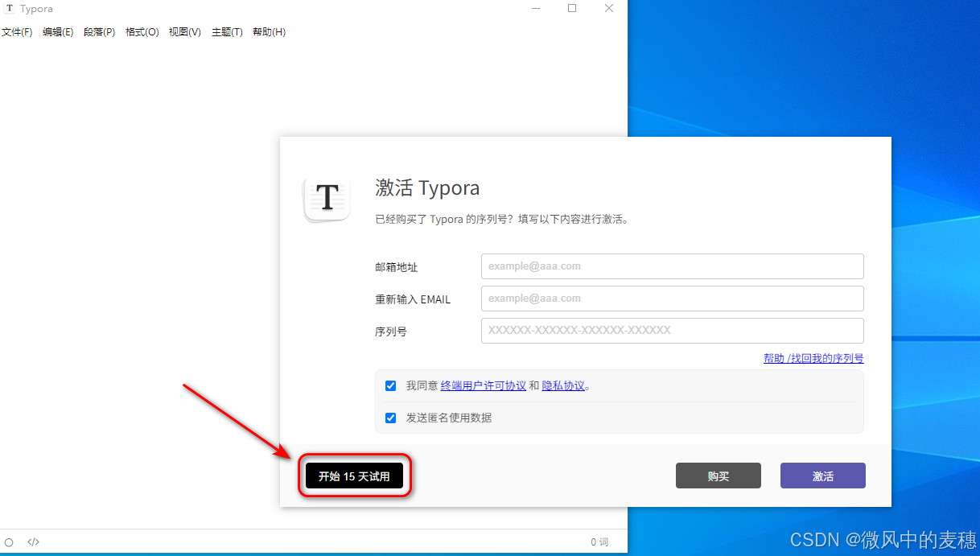Uncheck the 我同意 agreement checkbox
Screen dimensions: 980x556
[391, 385]
